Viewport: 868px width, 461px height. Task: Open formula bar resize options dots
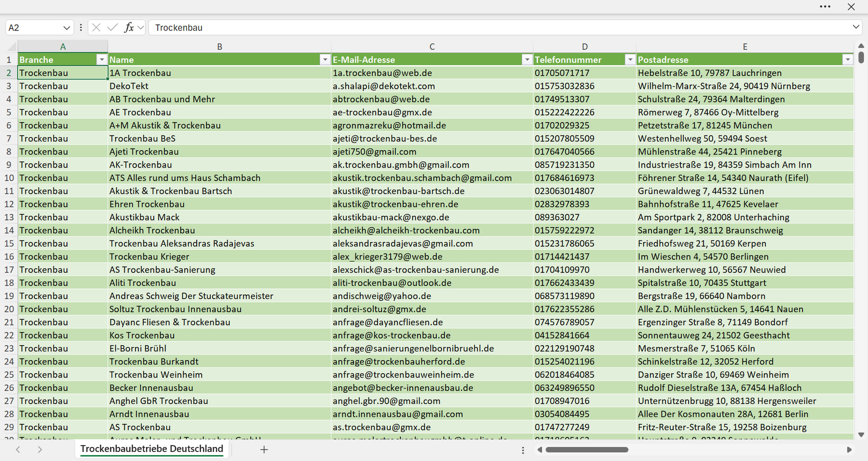(x=81, y=28)
